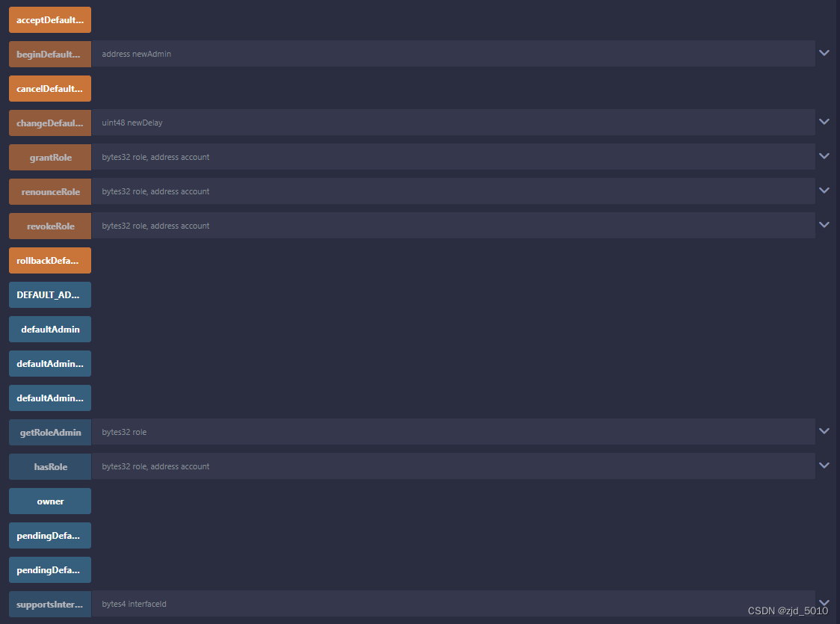840x624 pixels.
Task: Call the DEFAULT_AD... getter button
Action: pos(50,294)
